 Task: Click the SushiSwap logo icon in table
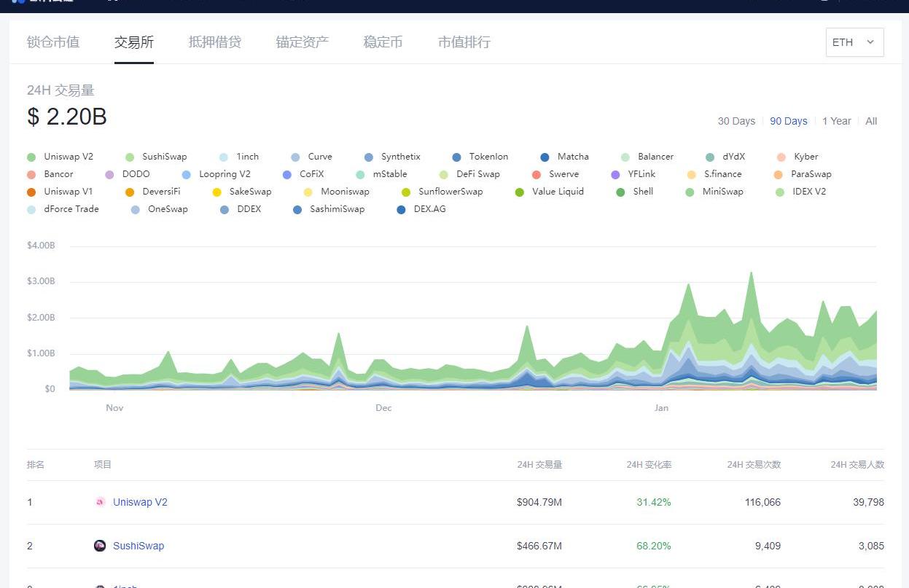[x=100, y=546]
